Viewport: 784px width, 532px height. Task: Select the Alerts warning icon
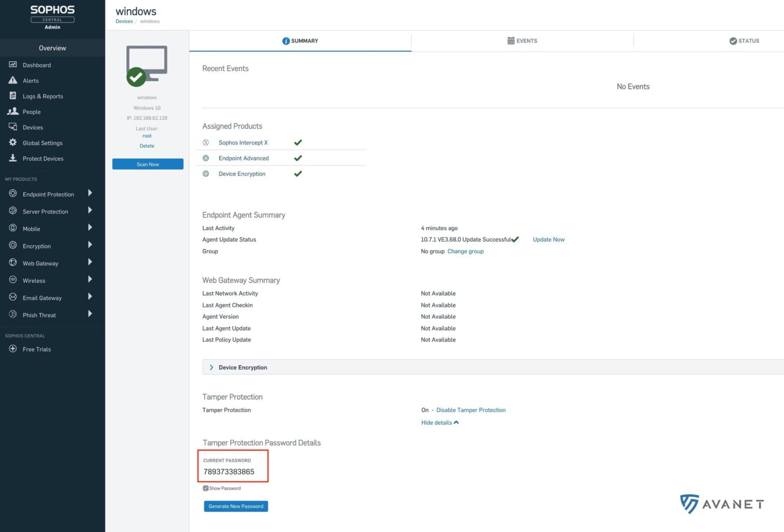[x=13, y=80]
